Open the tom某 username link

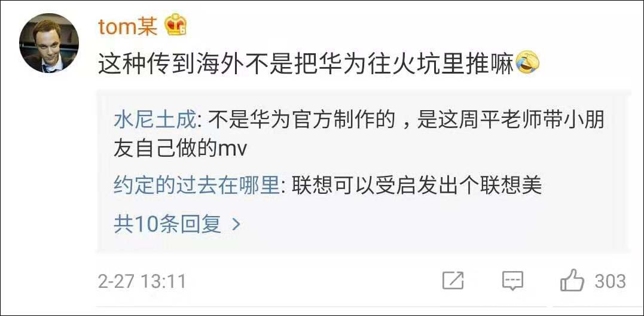128,26
